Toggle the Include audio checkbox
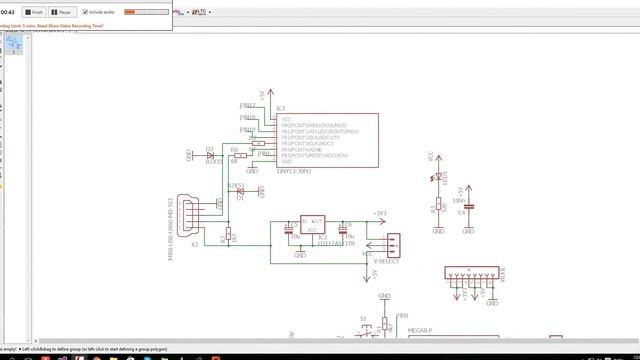The width and height of the screenshot is (640, 360). coord(85,12)
